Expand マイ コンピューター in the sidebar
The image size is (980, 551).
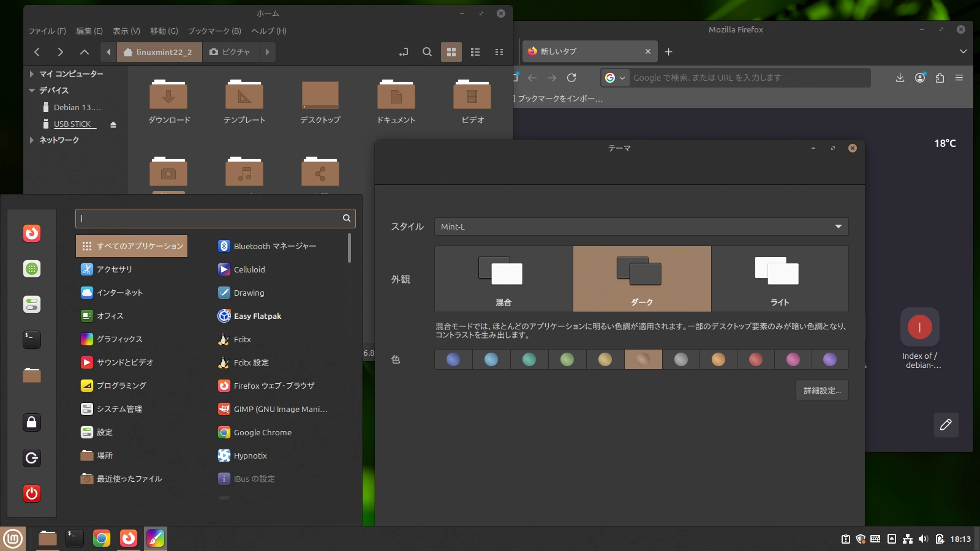pyautogui.click(x=32, y=74)
